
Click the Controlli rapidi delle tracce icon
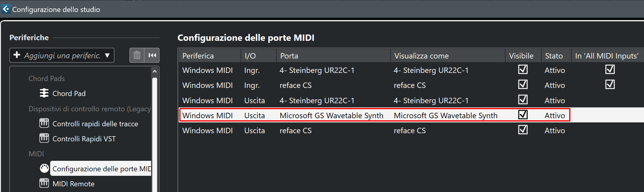tap(44, 123)
